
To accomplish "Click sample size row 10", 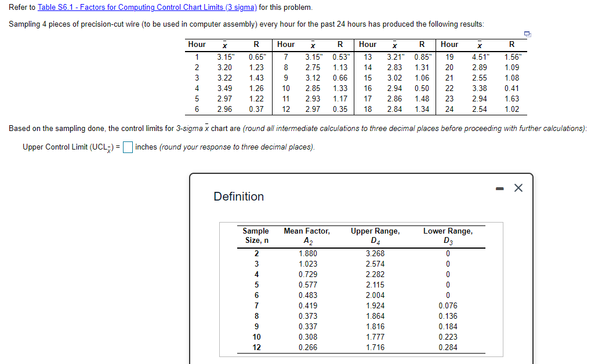I will coord(256,337).
